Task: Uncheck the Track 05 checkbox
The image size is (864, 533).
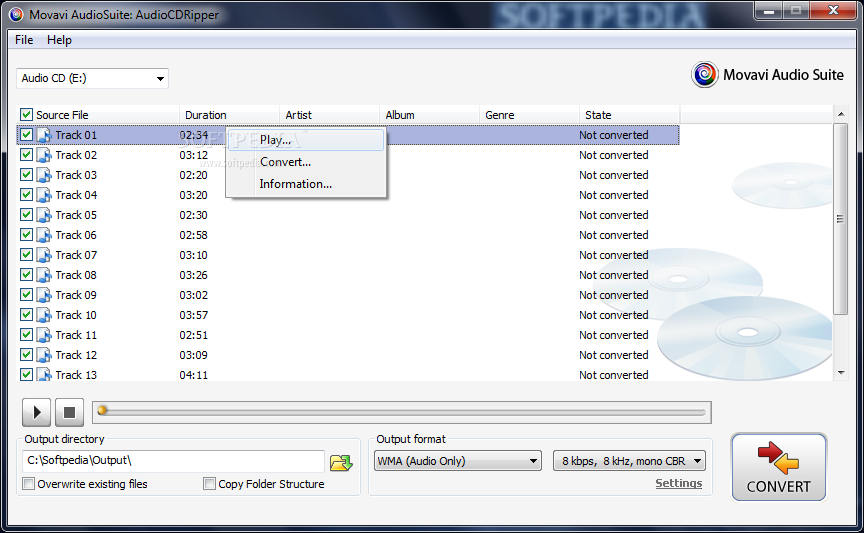Action: (26, 214)
